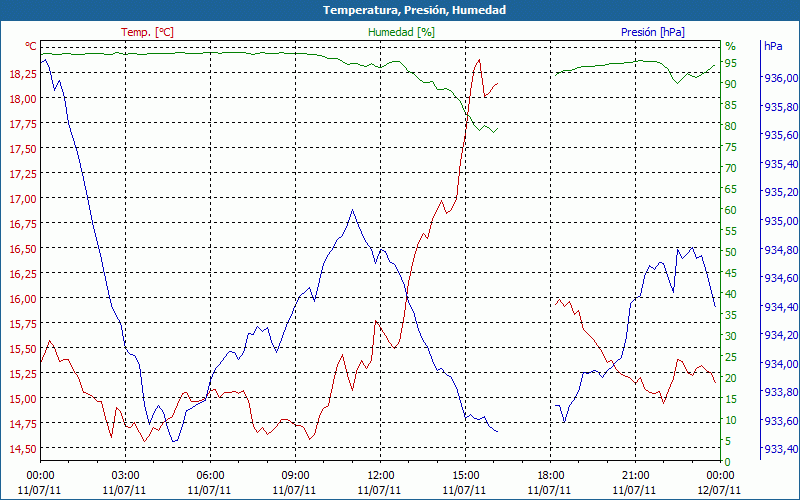
Task: Click the '%' unit label on humidity axis
Action: tap(731, 46)
